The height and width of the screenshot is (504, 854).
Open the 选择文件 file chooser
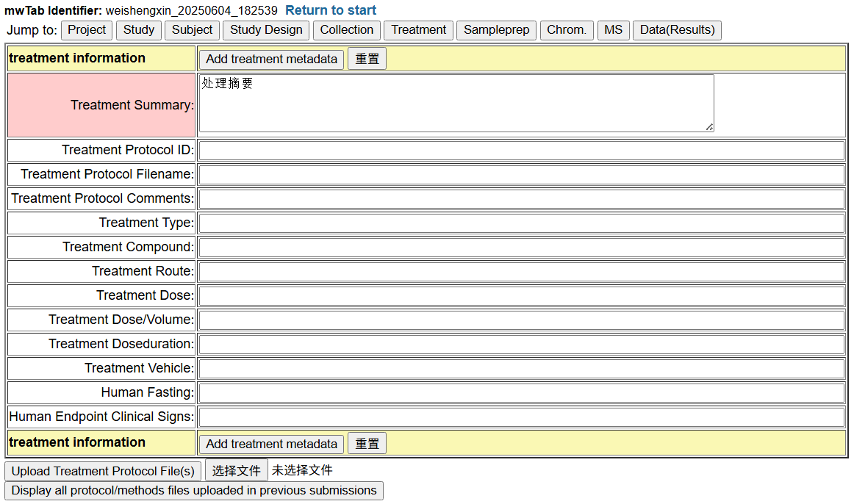tap(236, 471)
